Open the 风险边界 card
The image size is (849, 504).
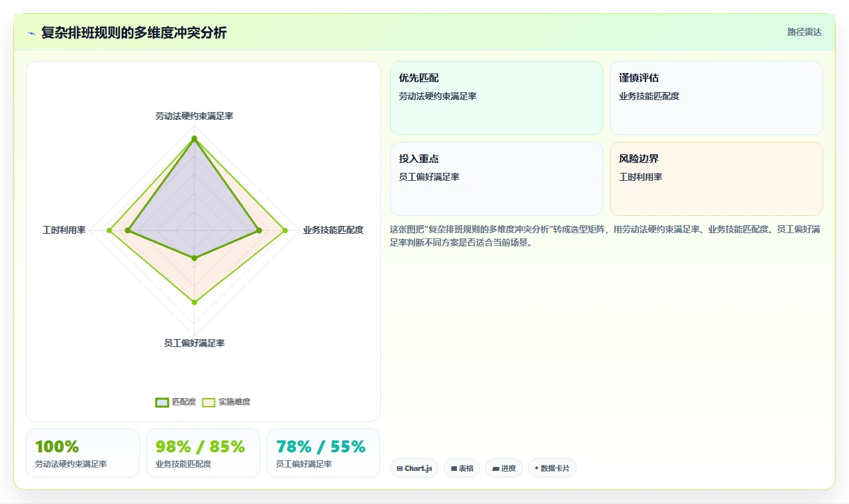pyautogui.click(x=716, y=179)
